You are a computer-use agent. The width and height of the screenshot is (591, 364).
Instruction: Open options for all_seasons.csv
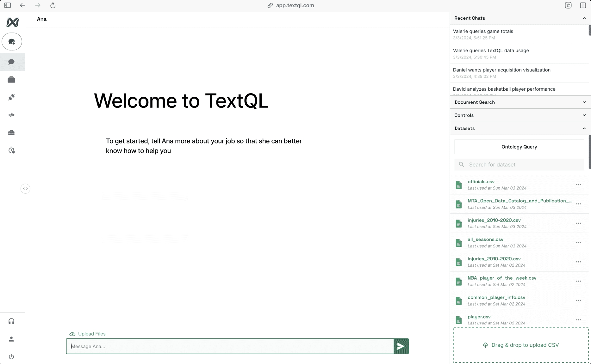click(578, 243)
